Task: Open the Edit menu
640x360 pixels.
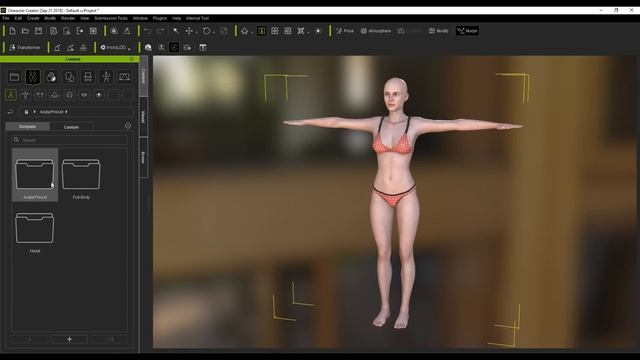Action: [18, 18]
